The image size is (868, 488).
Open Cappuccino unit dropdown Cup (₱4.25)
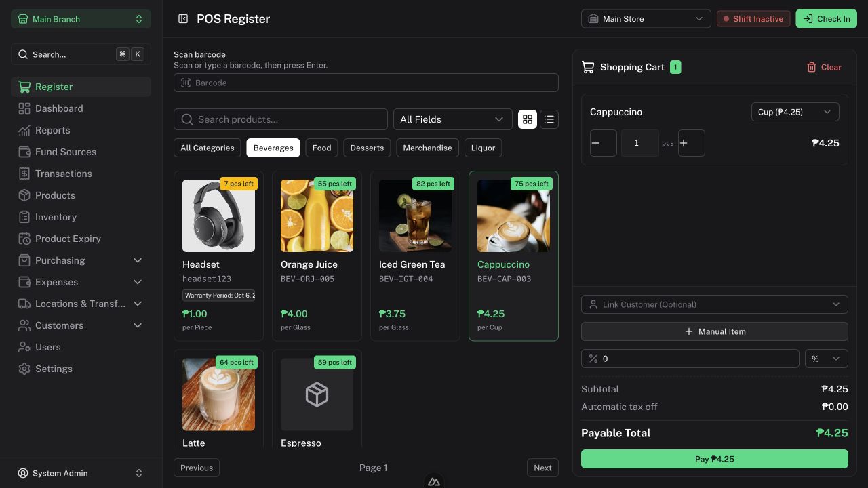coord(795,112)
